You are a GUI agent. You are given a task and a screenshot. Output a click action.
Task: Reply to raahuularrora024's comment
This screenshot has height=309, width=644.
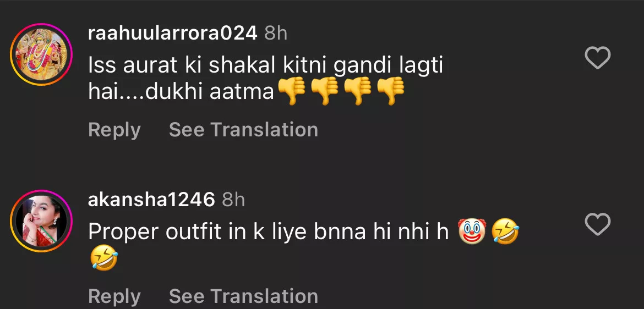114,130
